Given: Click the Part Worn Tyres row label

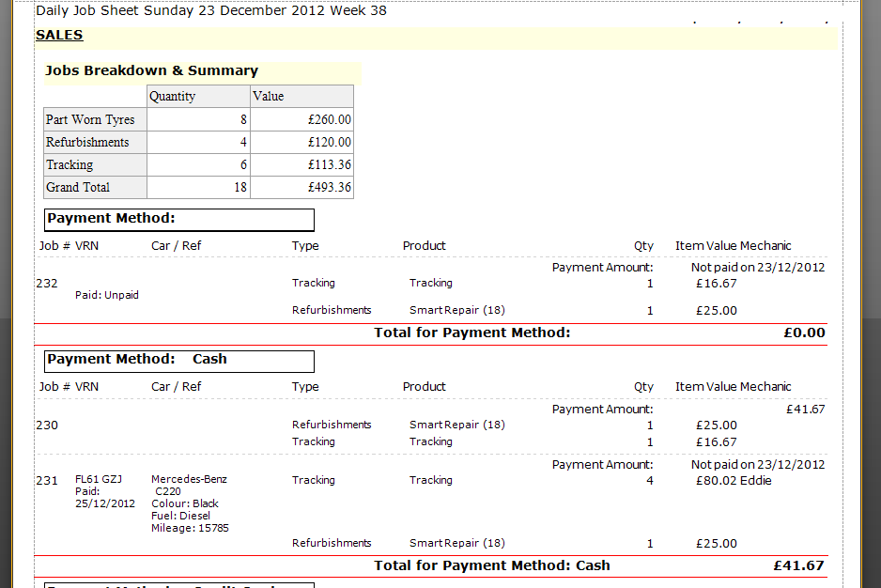Looking at the screenshot, I should [x=90, y=119].
